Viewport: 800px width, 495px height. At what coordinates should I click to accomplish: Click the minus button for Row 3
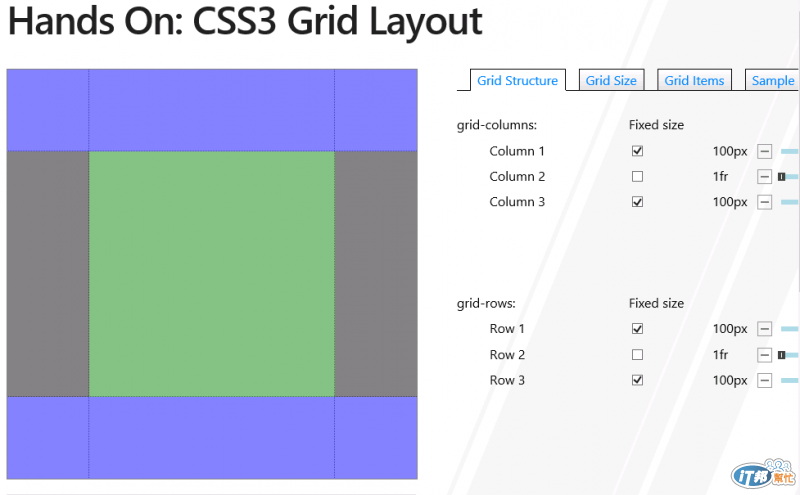tap(764, 380)
